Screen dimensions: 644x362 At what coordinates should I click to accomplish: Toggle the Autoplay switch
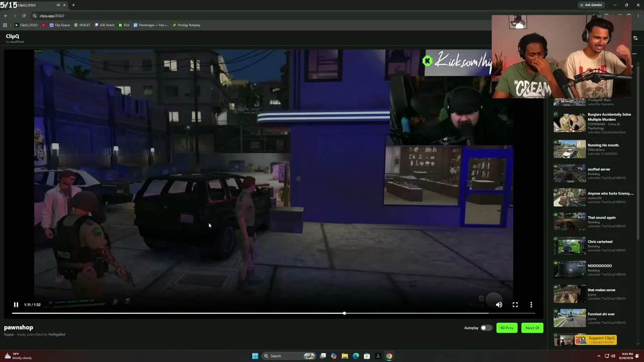(x=486, y=328)
